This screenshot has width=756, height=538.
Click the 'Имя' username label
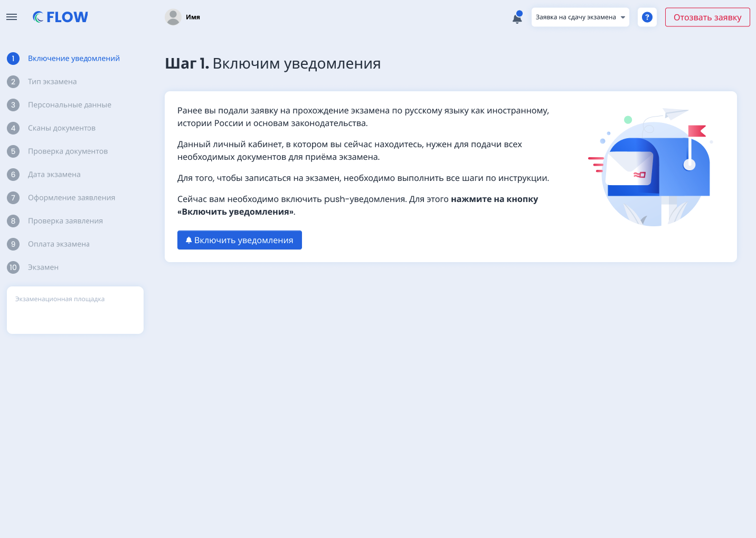pos(193,17)
